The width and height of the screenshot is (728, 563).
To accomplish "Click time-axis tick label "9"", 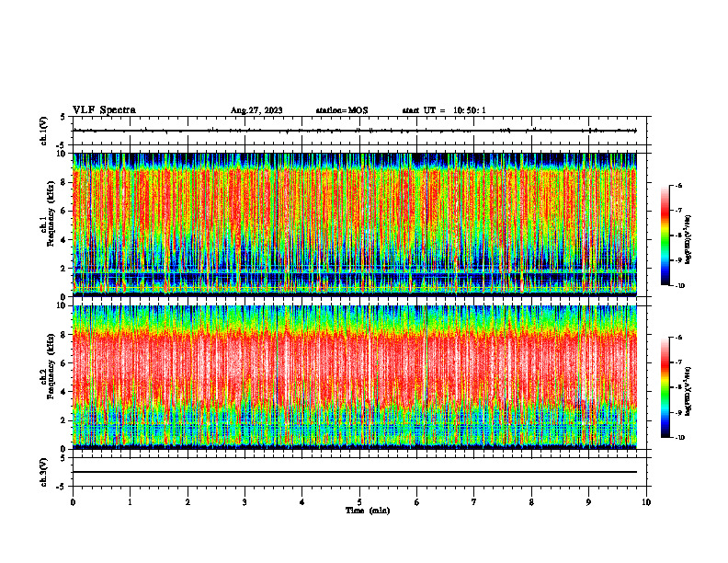I will [588, 502].
